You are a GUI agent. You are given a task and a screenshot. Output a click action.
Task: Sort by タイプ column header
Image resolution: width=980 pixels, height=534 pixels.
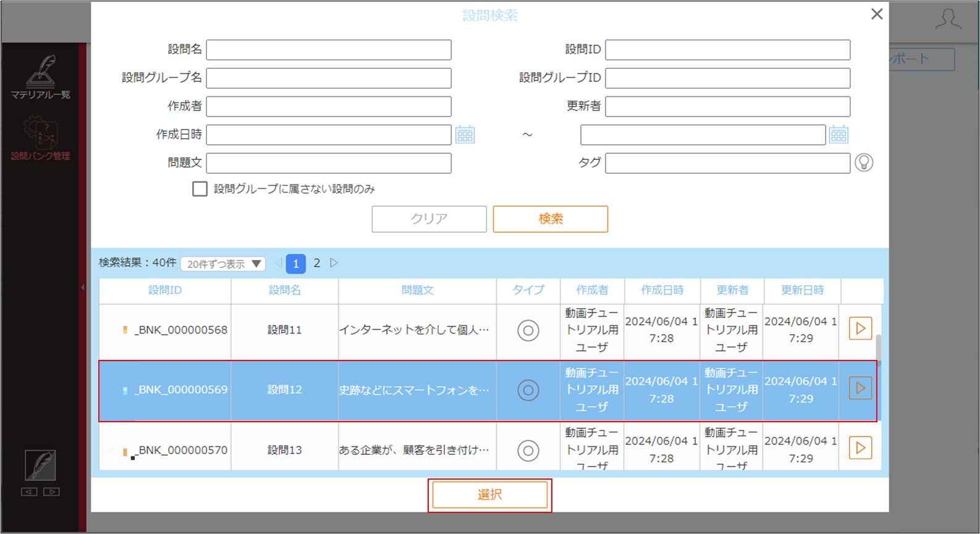528,290
